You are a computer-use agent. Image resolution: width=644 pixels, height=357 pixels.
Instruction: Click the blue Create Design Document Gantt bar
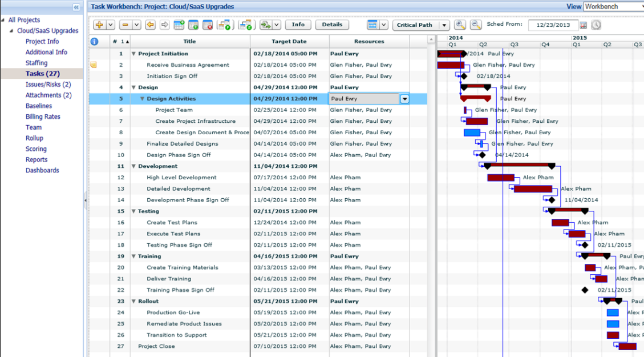472,133
